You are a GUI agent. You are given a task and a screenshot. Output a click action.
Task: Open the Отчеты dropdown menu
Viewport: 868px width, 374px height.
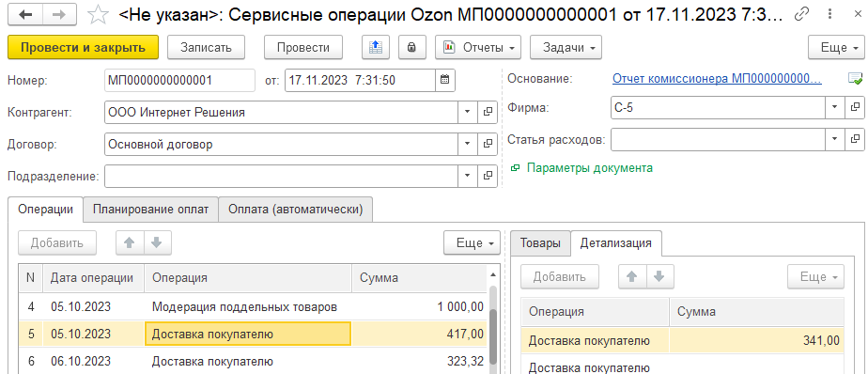(479, 48)
